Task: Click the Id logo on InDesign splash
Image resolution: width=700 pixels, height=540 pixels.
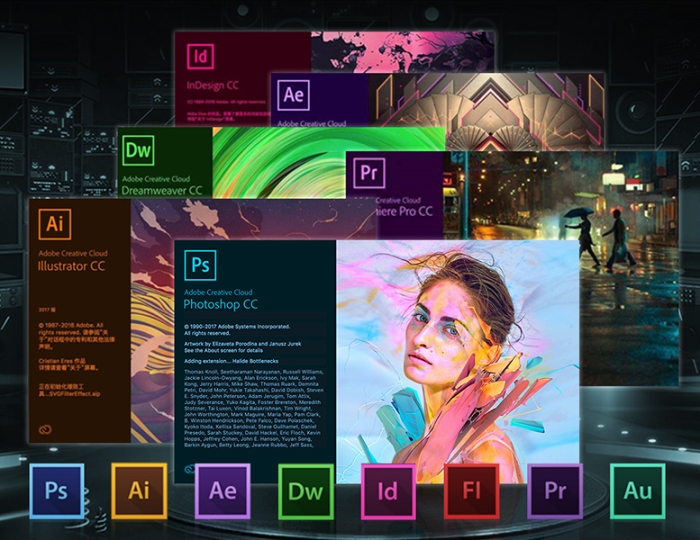Action: click(x=200, y=56)
